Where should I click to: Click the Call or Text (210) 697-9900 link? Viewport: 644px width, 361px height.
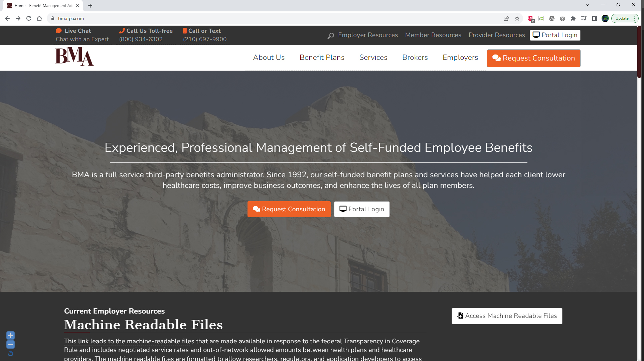pos(205,35)
